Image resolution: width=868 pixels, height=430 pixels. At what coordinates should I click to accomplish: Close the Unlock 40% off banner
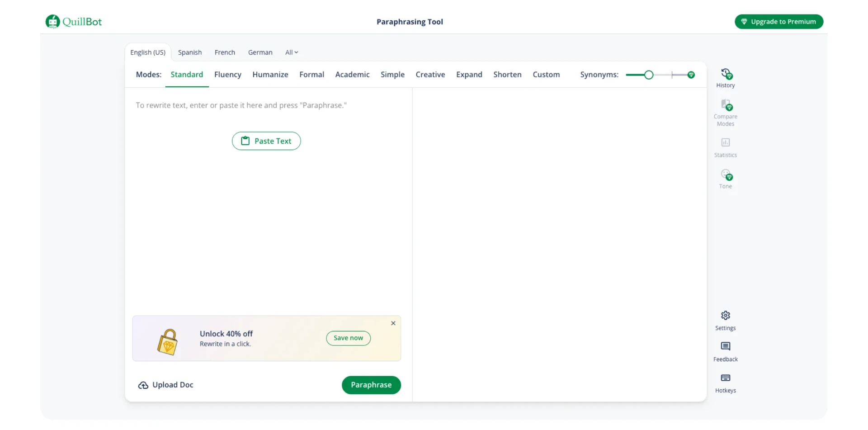coord(393,323)
